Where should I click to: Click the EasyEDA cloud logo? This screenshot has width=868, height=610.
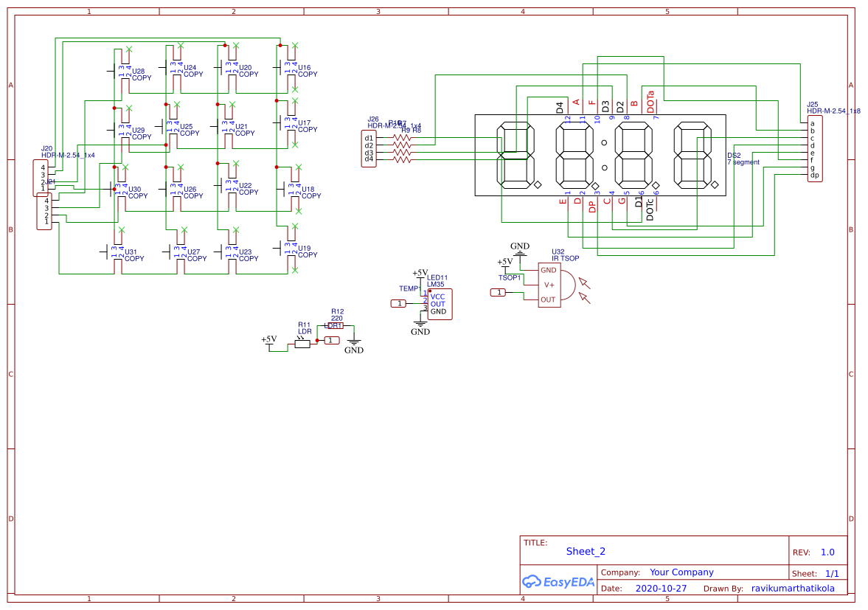[x=532, y=582]
